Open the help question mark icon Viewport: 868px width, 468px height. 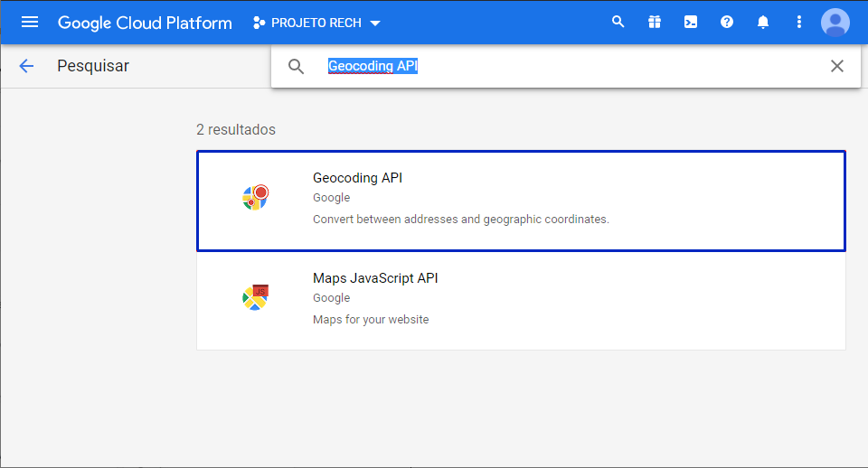[727, 23]
